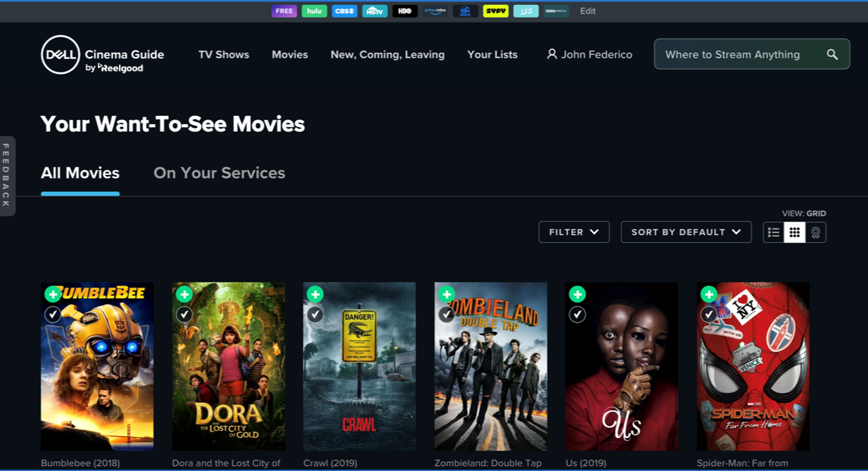Switch to the third view icon
This screenshot has height=471, width=868.
[816, 233]
